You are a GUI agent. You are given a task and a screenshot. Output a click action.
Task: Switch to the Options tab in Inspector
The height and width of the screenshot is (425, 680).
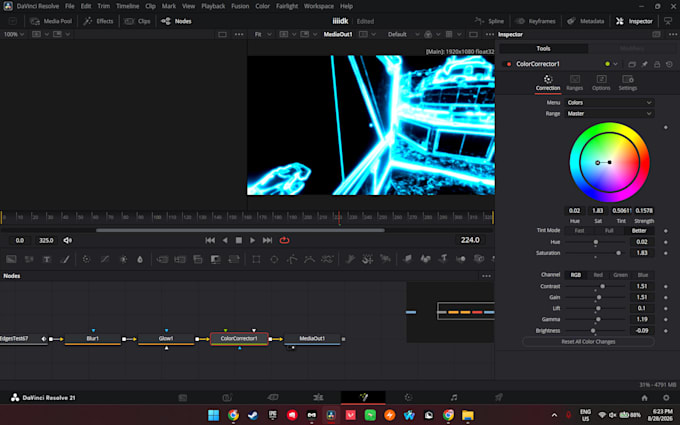coord(601,83)
